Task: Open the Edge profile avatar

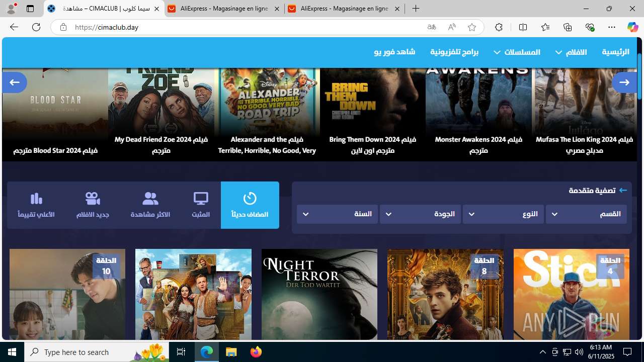Action: [11, 9]
